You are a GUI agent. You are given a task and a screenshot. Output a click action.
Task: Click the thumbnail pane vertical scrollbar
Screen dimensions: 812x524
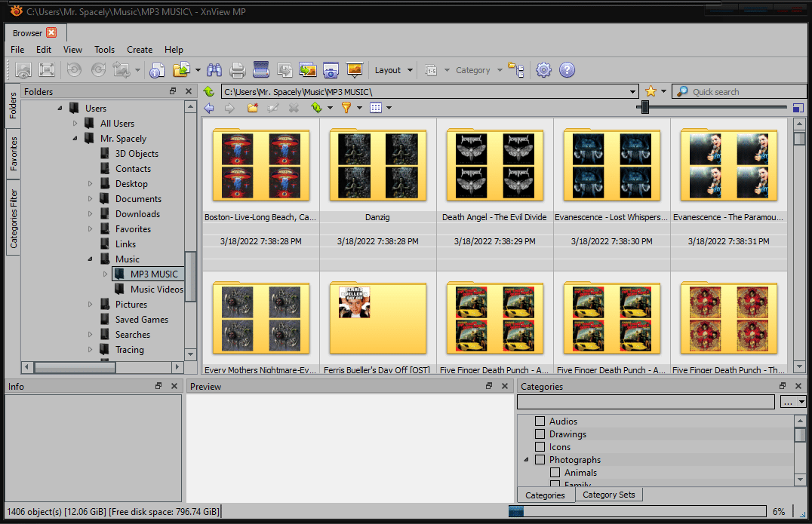coord(799,139)
